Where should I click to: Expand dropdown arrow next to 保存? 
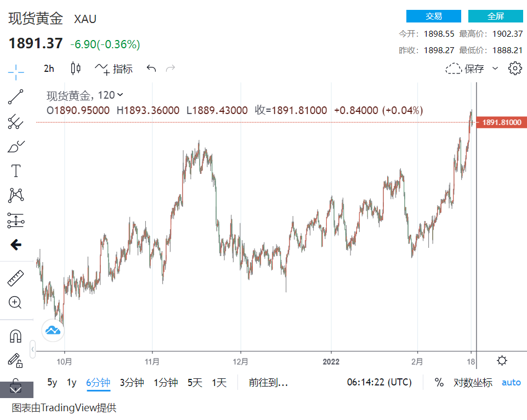tap(495, 69)
